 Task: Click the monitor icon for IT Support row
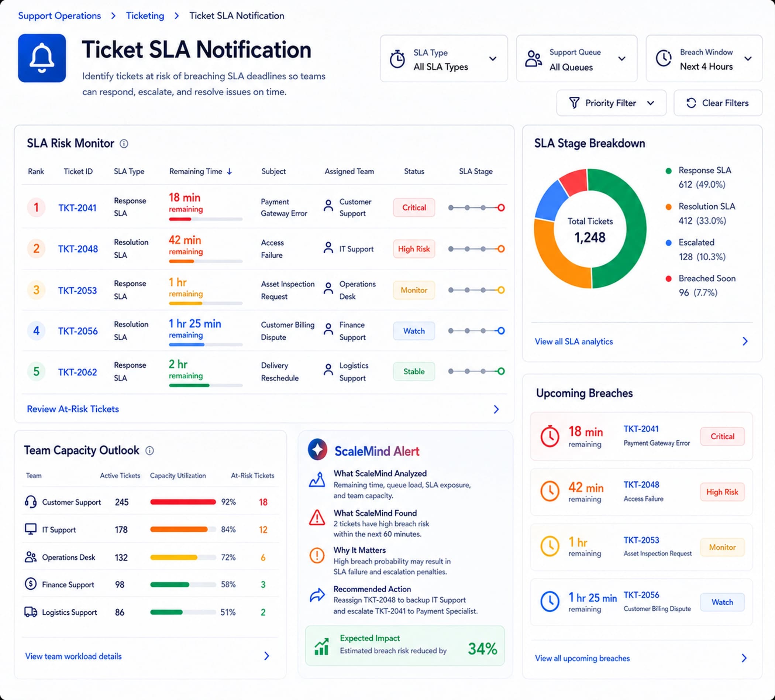[x=31, y=529]
